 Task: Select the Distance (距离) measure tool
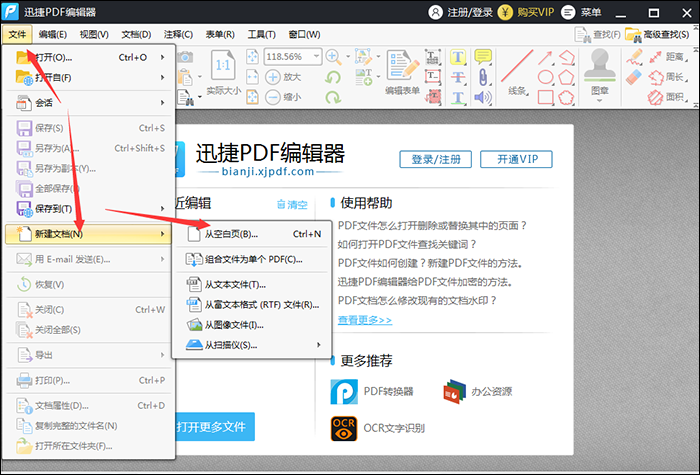(x=667, y=57)
